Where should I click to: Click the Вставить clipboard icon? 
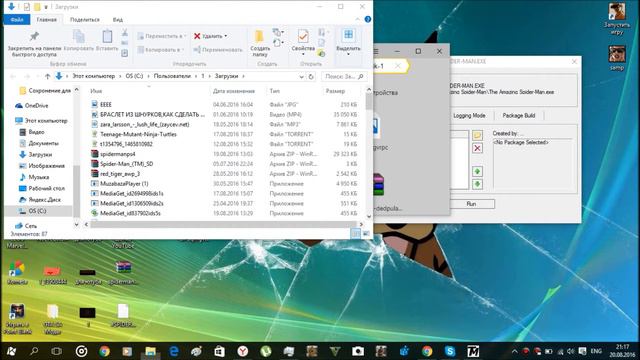pos(107,41)
